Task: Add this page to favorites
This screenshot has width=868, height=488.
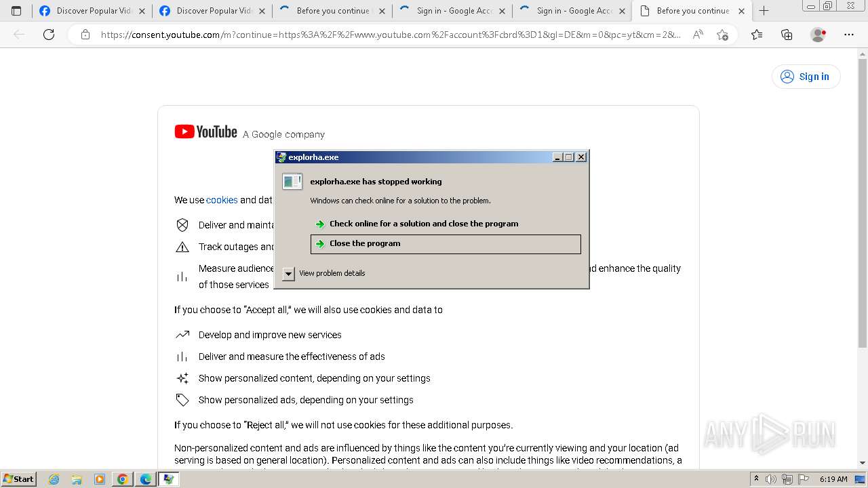Action: coord(722,35)
